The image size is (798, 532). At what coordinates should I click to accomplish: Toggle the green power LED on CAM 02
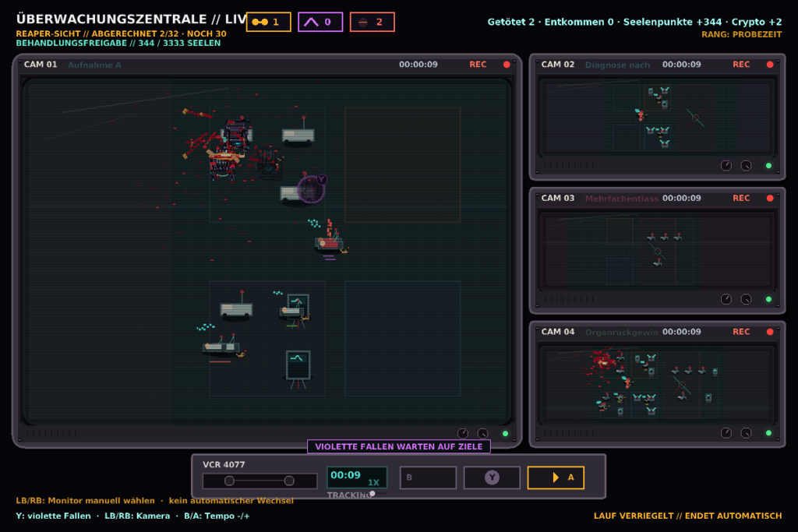pyautogui.click(x=769, y=165)
